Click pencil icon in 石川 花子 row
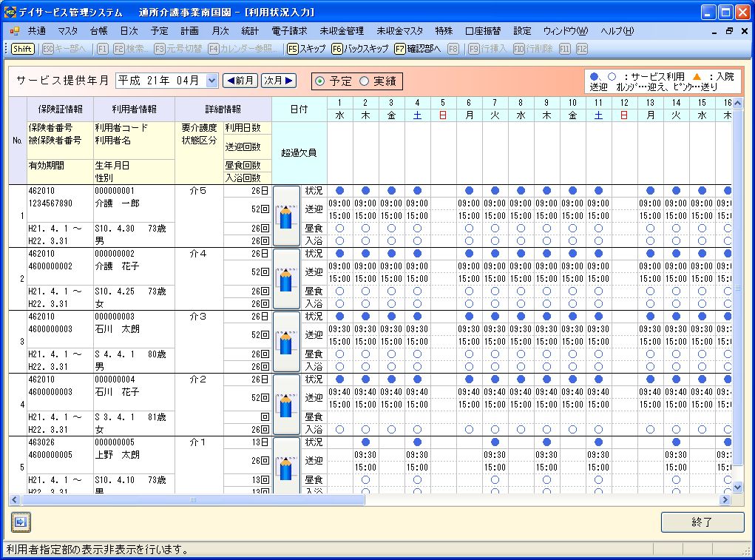Screen dimensions: 755x560 point(287,405)
